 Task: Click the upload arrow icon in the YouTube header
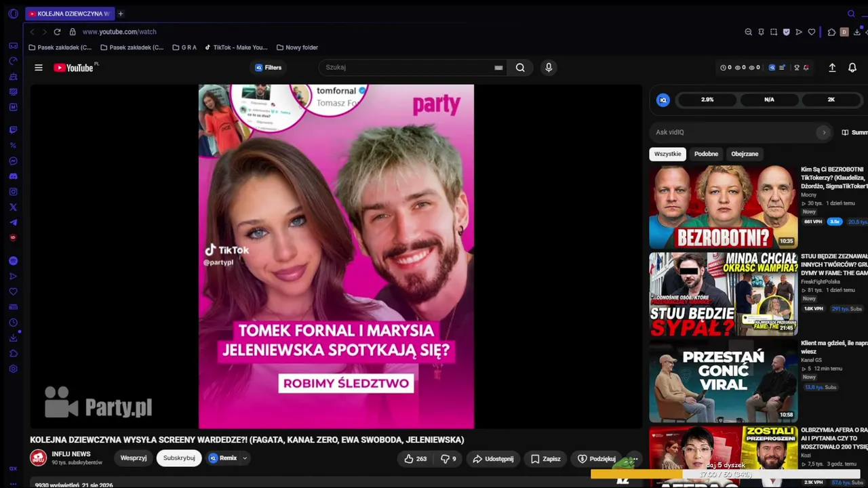[x=832, y=68]
